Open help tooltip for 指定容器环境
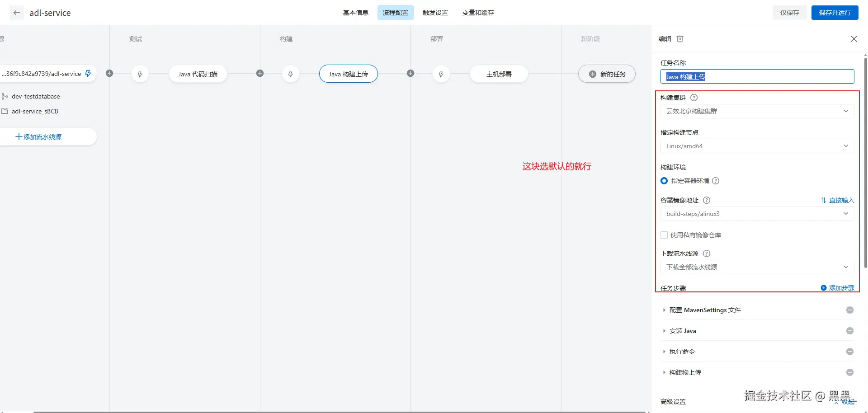Image resolution: width=868 pixels, height=413 pixels. [x=716, y=181]
